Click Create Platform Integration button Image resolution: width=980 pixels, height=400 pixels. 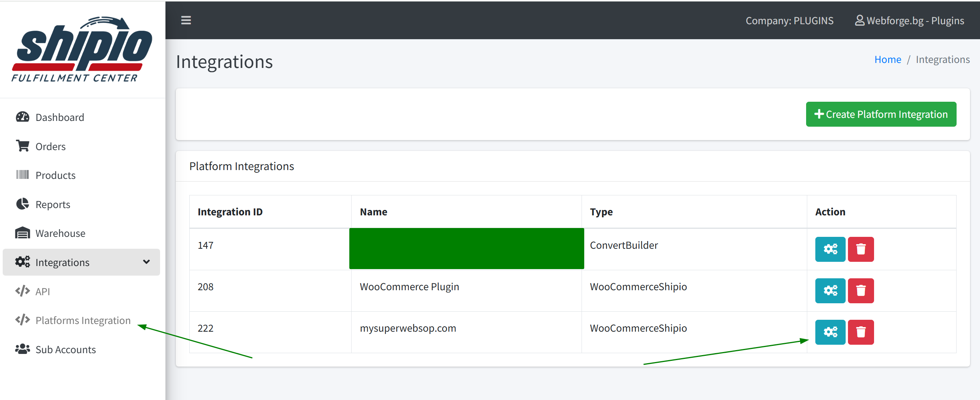[881, 114]
